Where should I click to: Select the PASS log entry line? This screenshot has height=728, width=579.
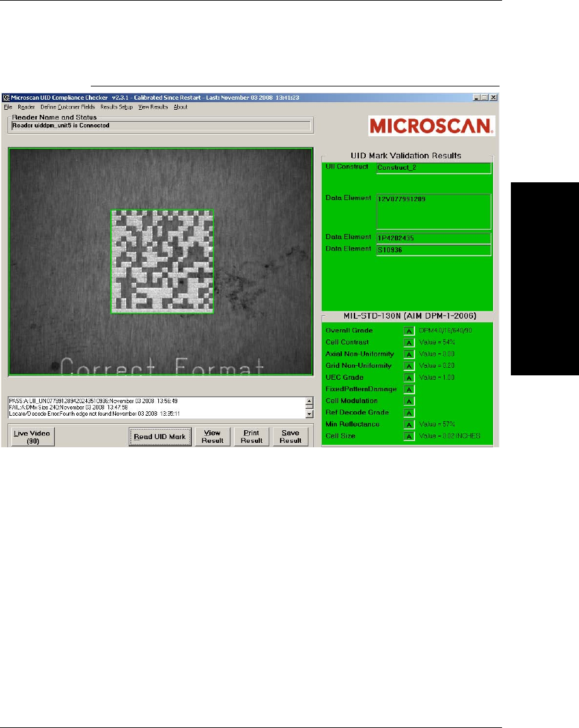pyautogui.click(x=93, y=401)
